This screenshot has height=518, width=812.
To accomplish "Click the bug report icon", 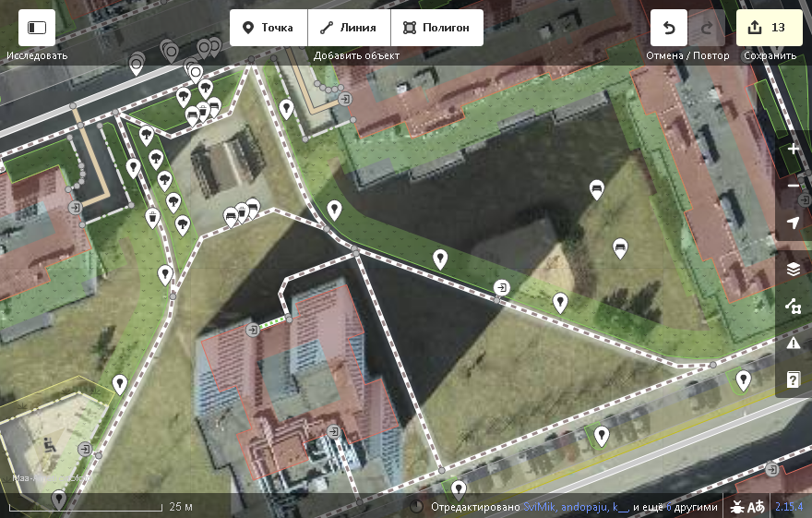I will point(737,507).
